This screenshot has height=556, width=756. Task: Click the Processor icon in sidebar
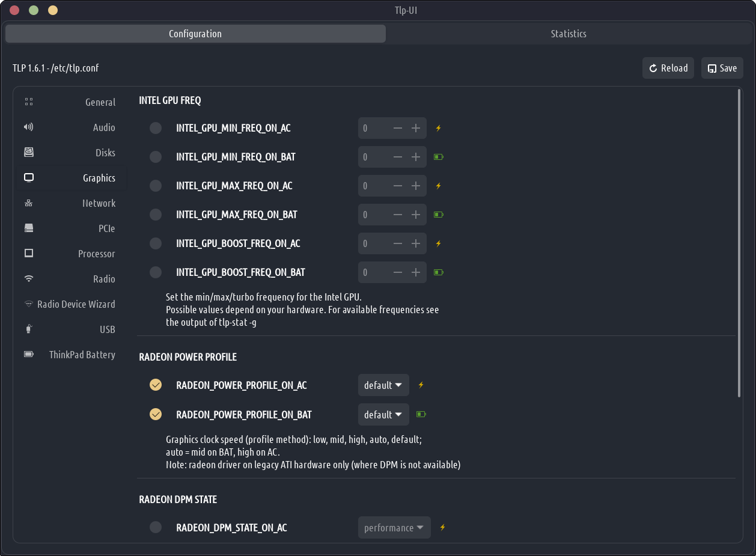click(28, 254)
